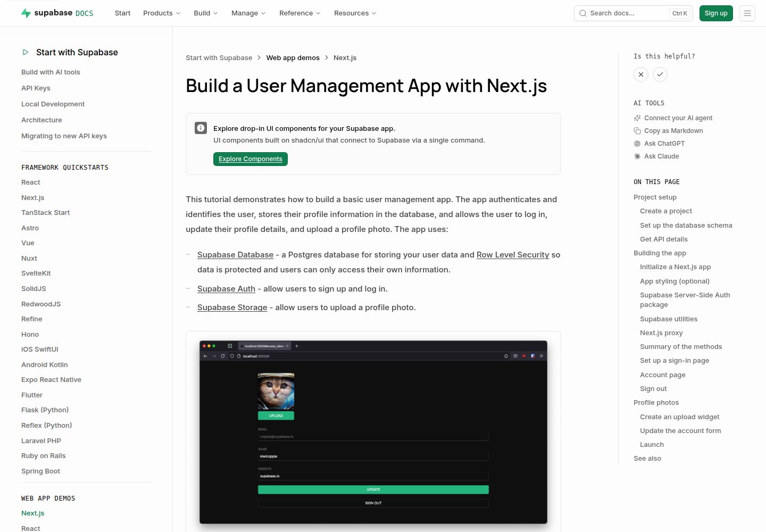Image resolution: width=766 pixels, height=532 pixels.
Task: Click in the Search docs field
Action: [634, 13]
